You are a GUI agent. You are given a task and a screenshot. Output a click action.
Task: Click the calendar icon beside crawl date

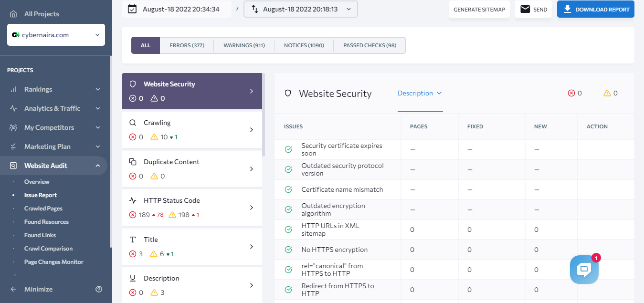pos(132,9)
